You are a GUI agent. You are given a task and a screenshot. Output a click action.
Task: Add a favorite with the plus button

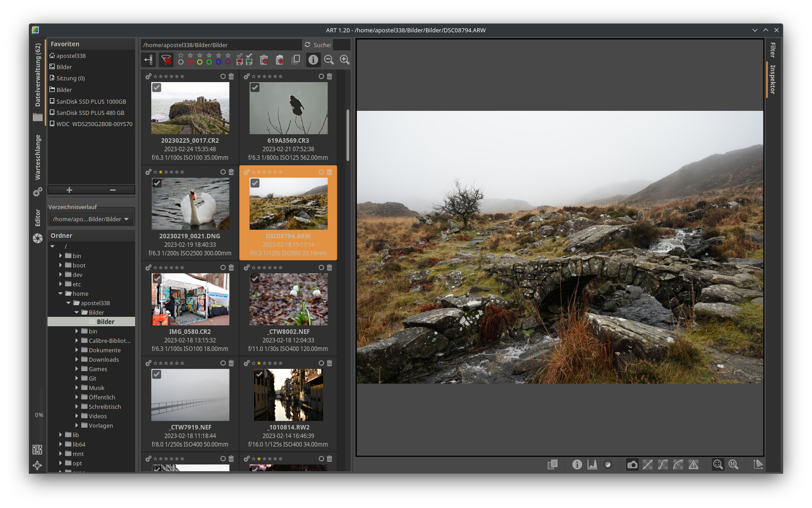[x=69, y=190]
